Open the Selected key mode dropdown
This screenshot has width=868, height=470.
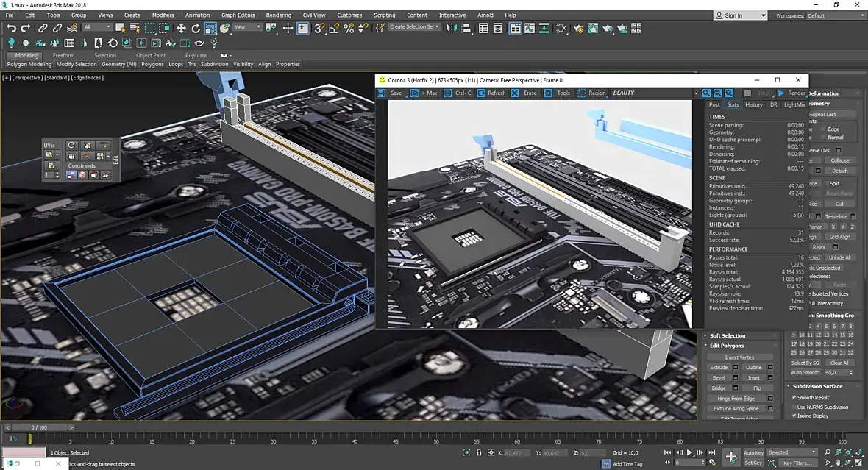[791, 452]
